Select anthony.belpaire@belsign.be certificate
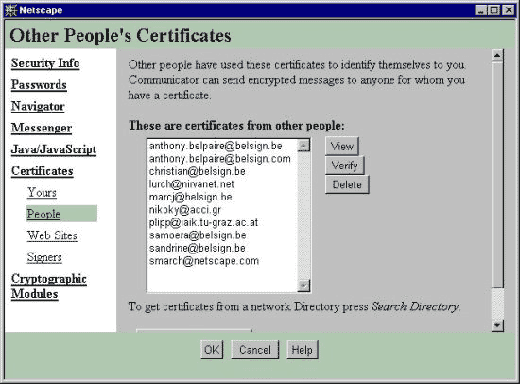 coord(222,146)
